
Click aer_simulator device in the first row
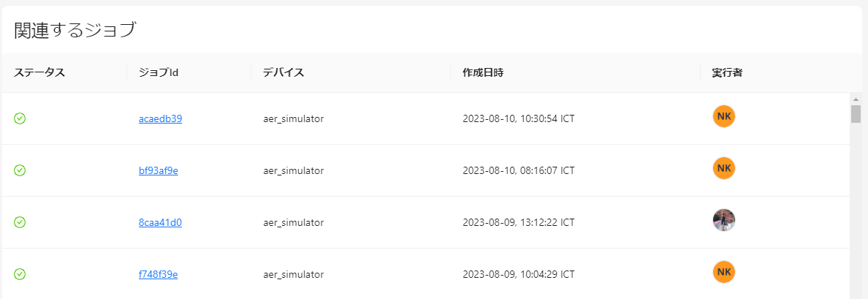coord(294,118)
